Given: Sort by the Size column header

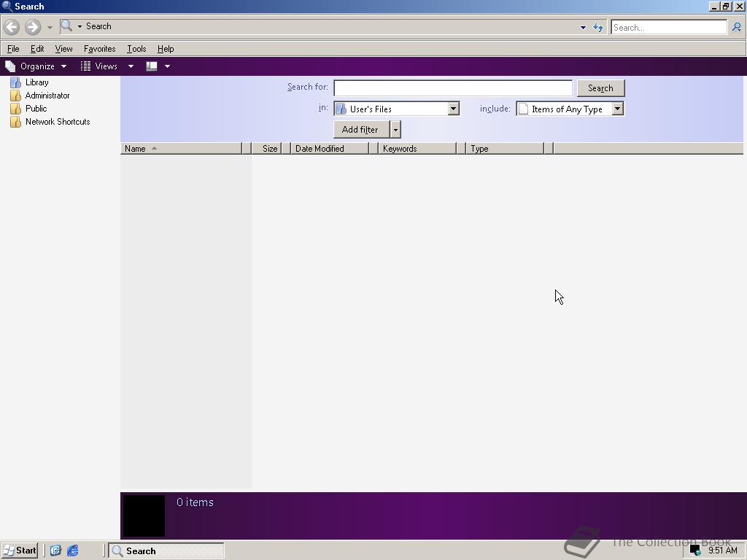Looking at the screenshot, I should [x=266, y=149].
